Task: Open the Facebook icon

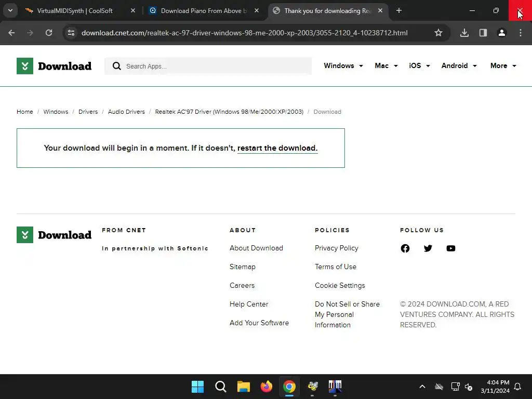Action: tap(405, 248)
